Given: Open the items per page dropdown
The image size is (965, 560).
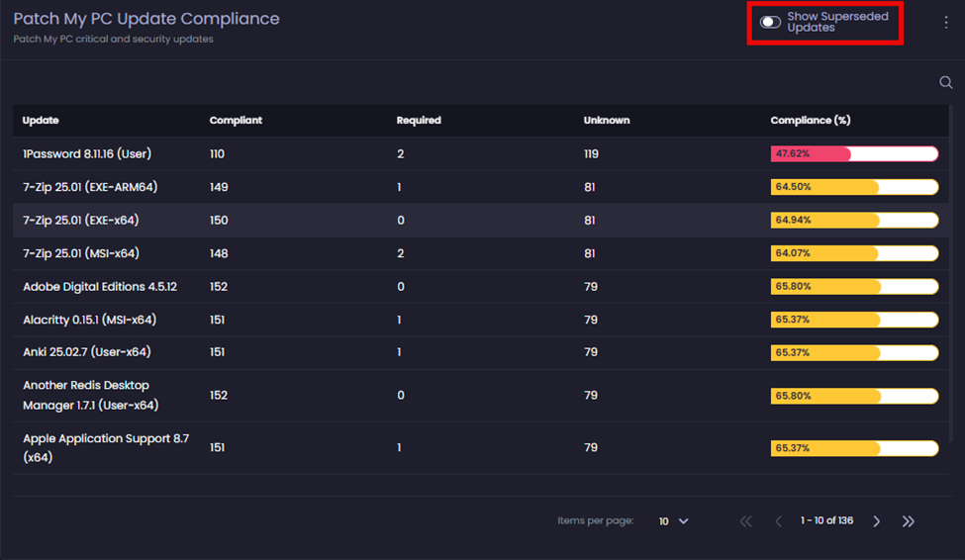Looking at the screenshot, I should pos(673,521).
